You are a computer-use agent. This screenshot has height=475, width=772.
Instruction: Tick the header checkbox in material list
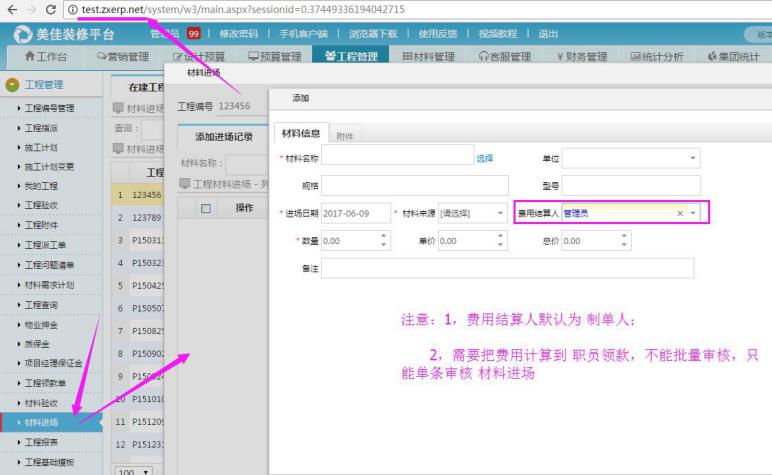pyautogui.click(x=205, y=207)
